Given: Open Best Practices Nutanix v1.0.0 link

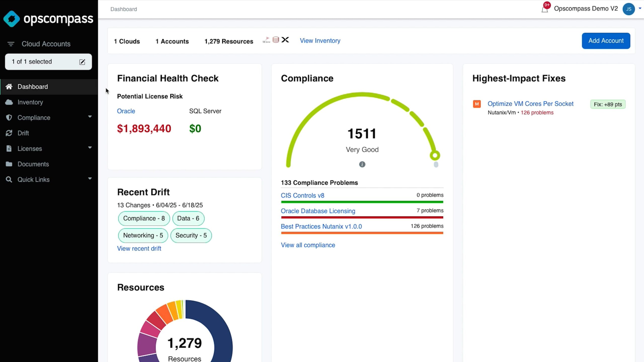Looking at the screenshot, I should [321, 227].
